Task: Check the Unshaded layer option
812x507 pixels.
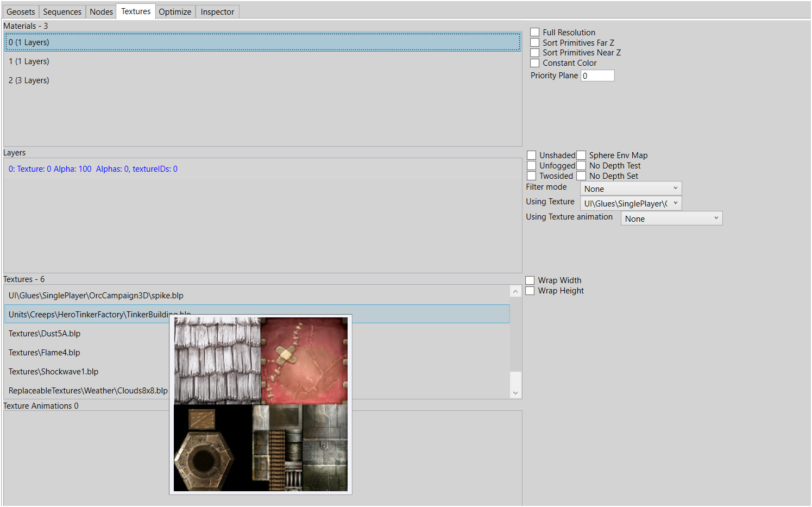Action: (x=532, y=155)
